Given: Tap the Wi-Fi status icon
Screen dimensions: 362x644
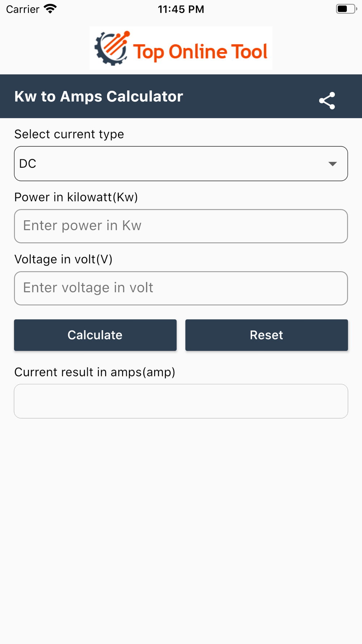Looking at the screenshot, I should click(x=50, y=9).
